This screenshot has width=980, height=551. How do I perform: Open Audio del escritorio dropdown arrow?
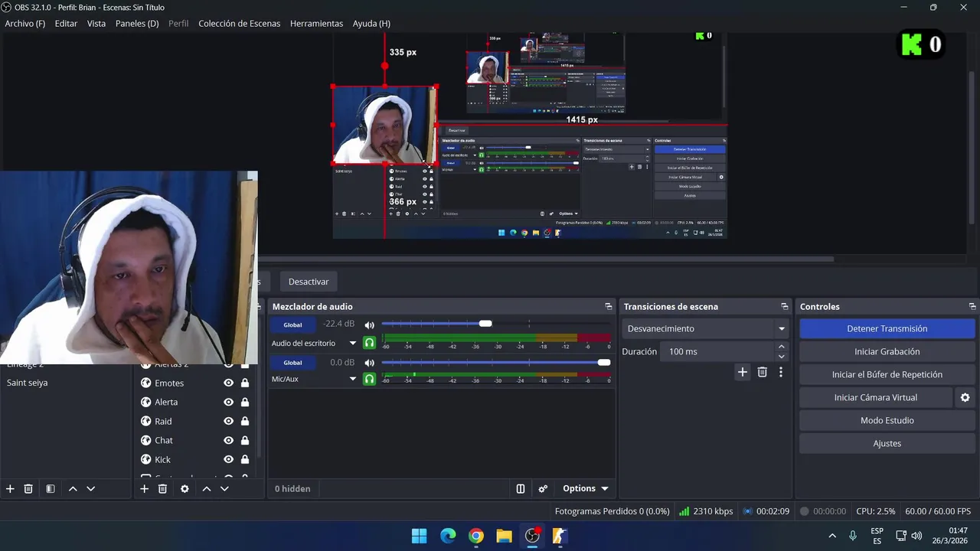(x=353, y=343)
